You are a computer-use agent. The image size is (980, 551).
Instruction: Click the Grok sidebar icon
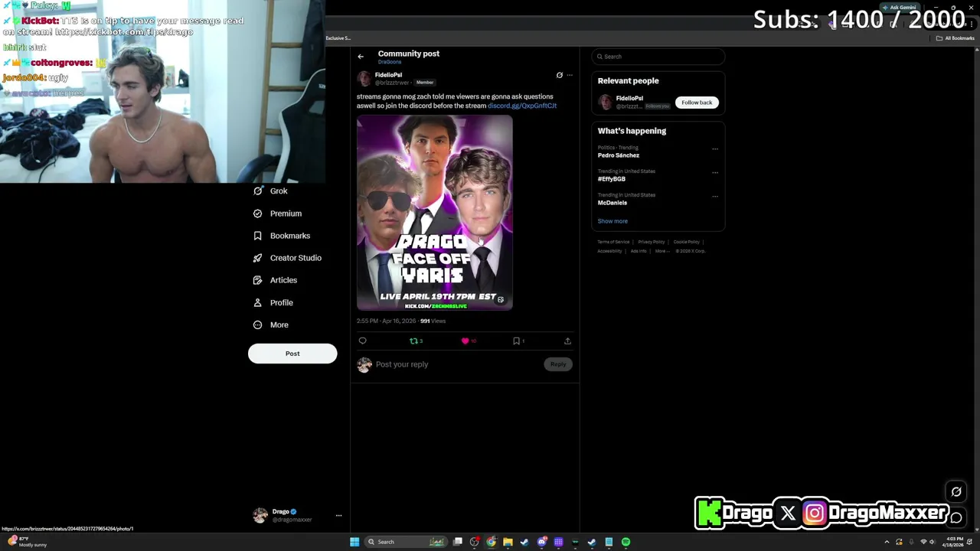pos(258,191)
